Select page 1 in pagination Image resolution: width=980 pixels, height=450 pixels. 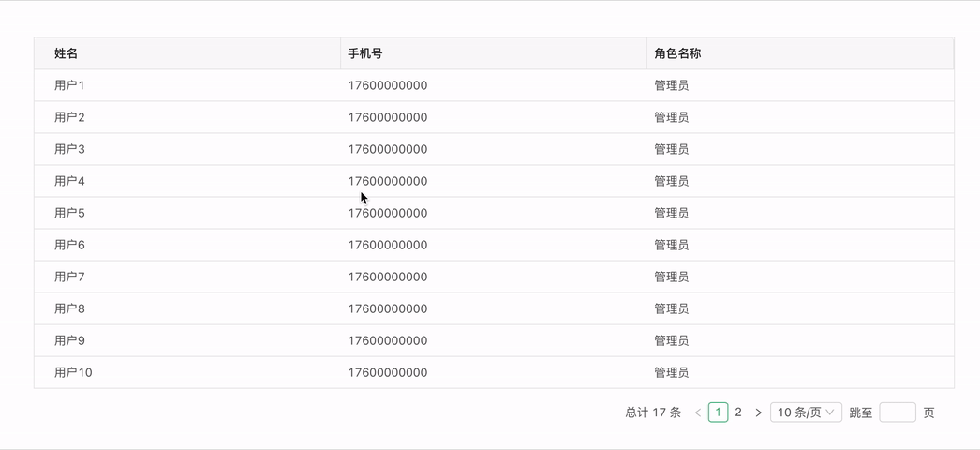(719, 412)
